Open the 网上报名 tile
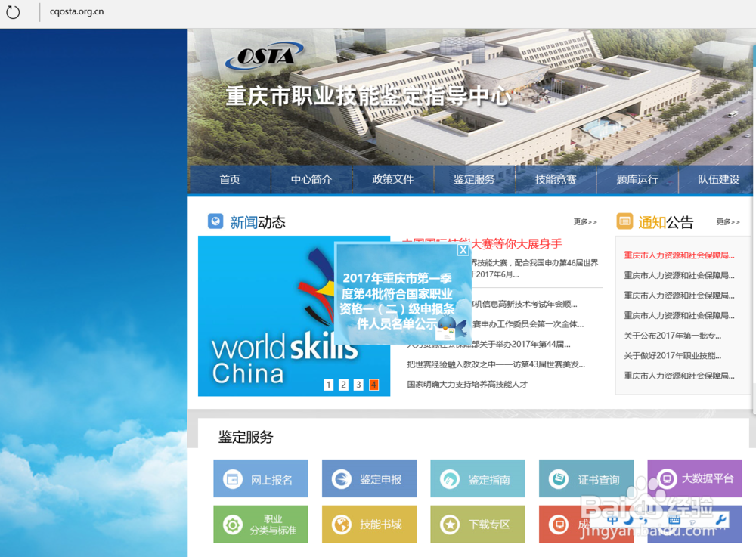756x557 pixels. pyautogui.click(x=261, y=478)
